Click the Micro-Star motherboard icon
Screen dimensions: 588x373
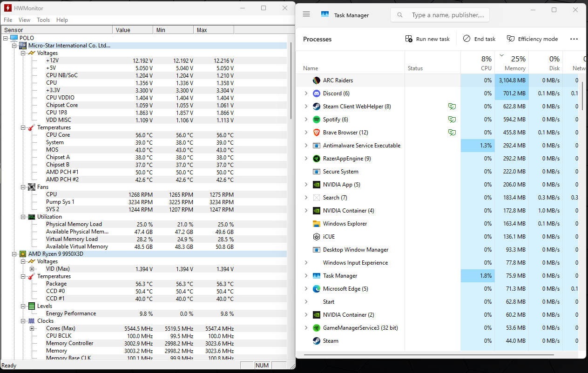pos(23,46)
